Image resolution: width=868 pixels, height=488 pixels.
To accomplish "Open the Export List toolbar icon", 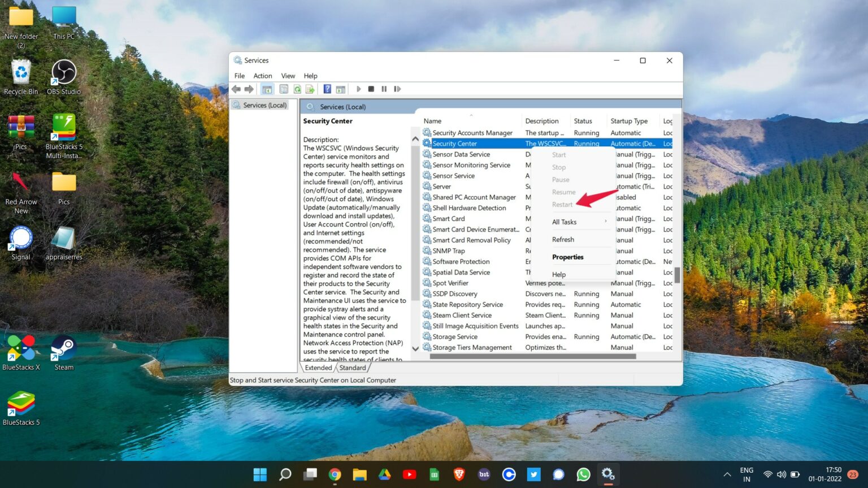I will [x=310, y=89].
